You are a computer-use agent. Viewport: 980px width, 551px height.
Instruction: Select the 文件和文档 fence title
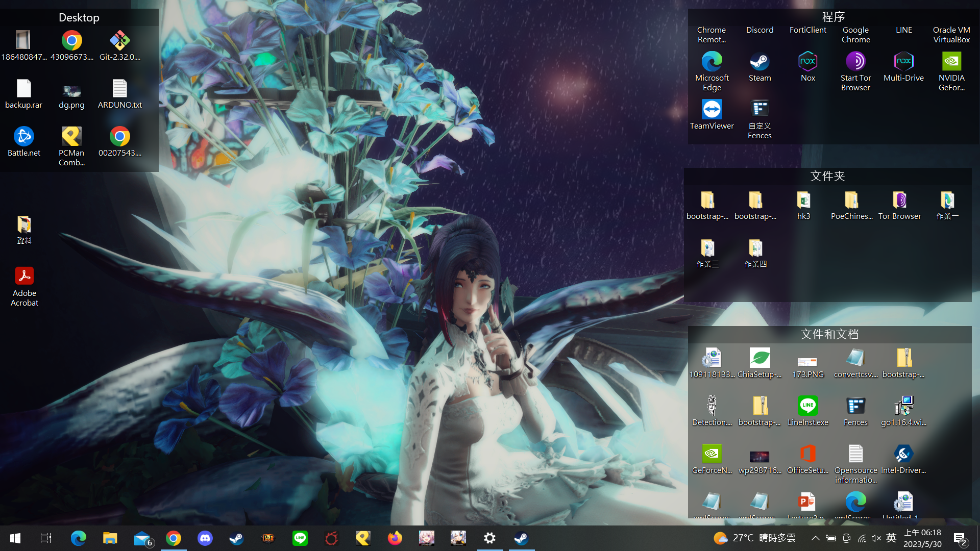tap(829, 334)
